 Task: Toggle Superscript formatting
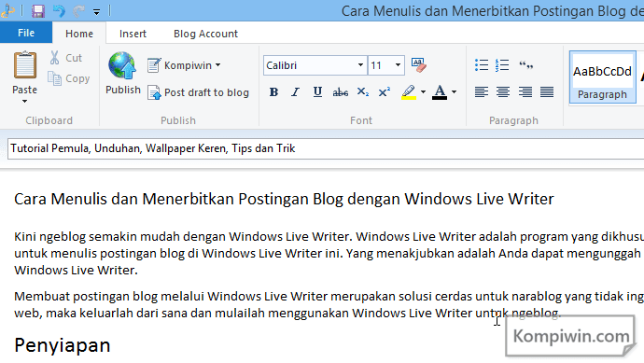coord(385,92)
